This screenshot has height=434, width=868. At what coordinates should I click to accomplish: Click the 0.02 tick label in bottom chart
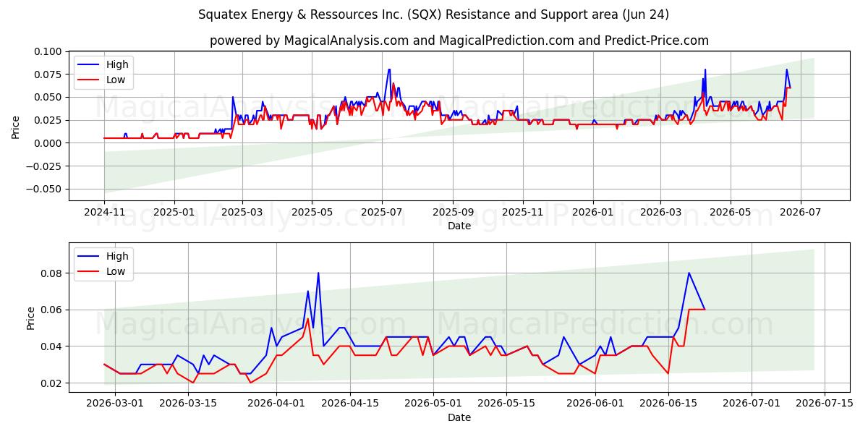click(51, 383)
